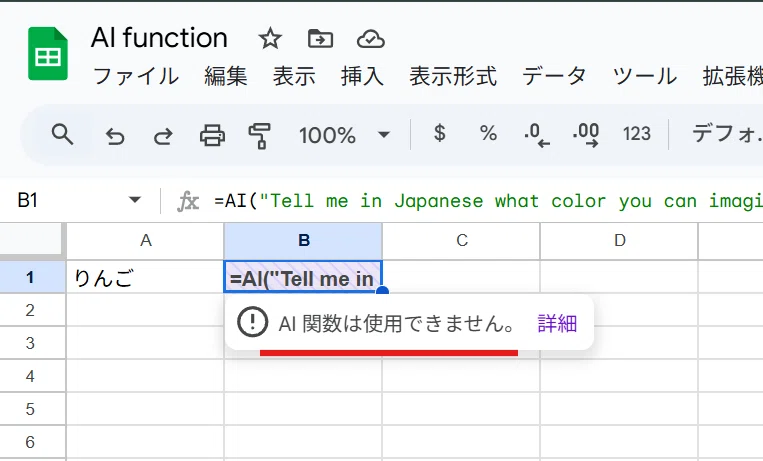Select row 4 header
Image resolution: width=763 pixels, height=461 pixels.
[x=32, y=376]
